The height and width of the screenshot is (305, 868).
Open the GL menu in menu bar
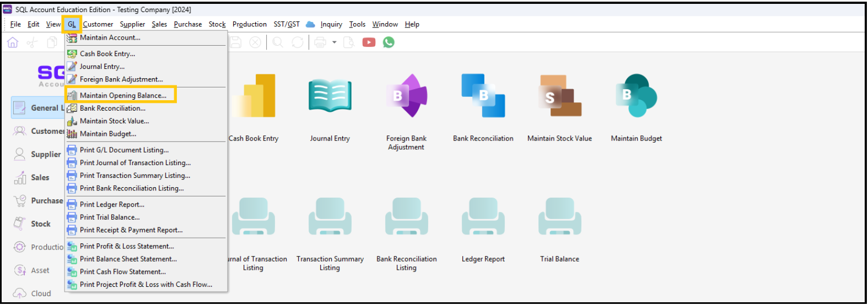[x=72, y=24]
